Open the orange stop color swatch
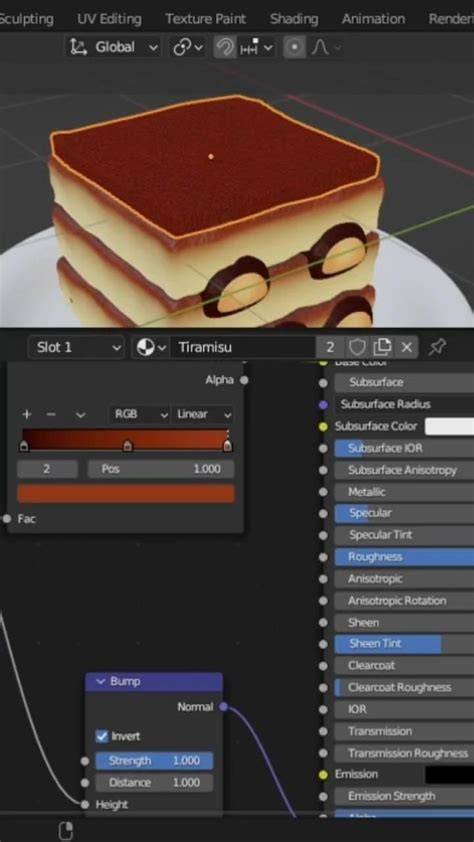 pyautogui.click(x=126, y=494)
